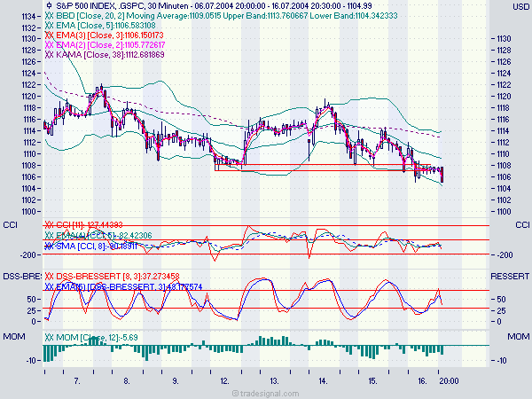Select the S&P 500 INDEX chart title text

coord(214,6)
